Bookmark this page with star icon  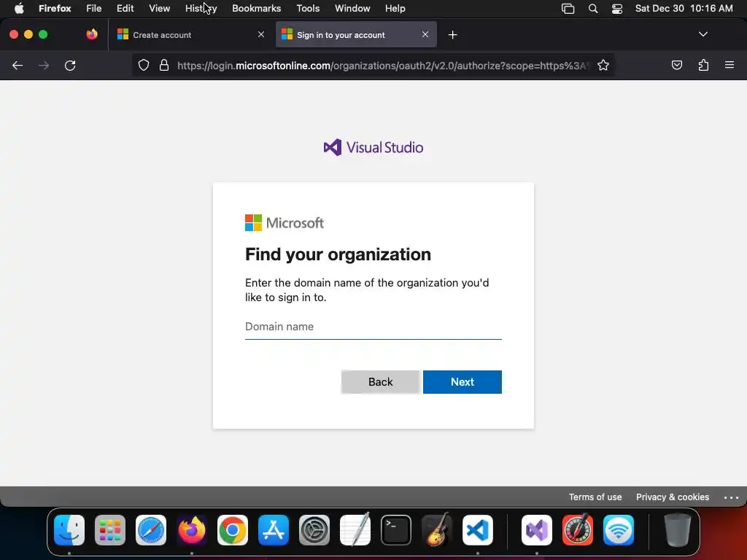603,65
